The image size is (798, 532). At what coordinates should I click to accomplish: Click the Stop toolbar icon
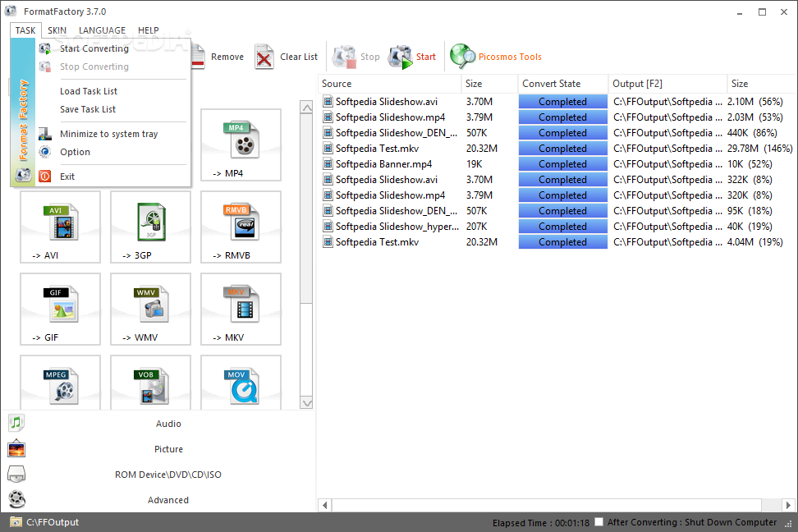coord(344,57)
